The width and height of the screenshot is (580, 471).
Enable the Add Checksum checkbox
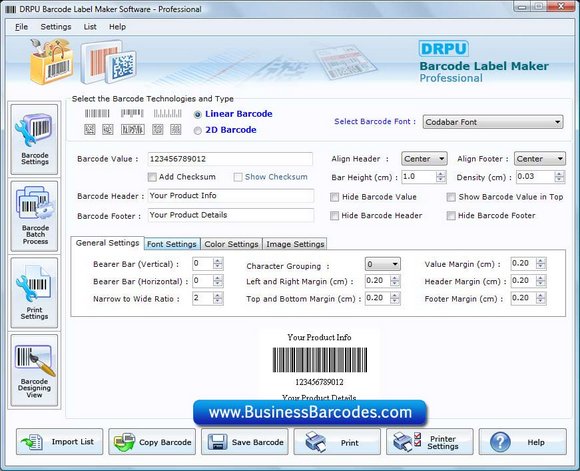[152, 177]
